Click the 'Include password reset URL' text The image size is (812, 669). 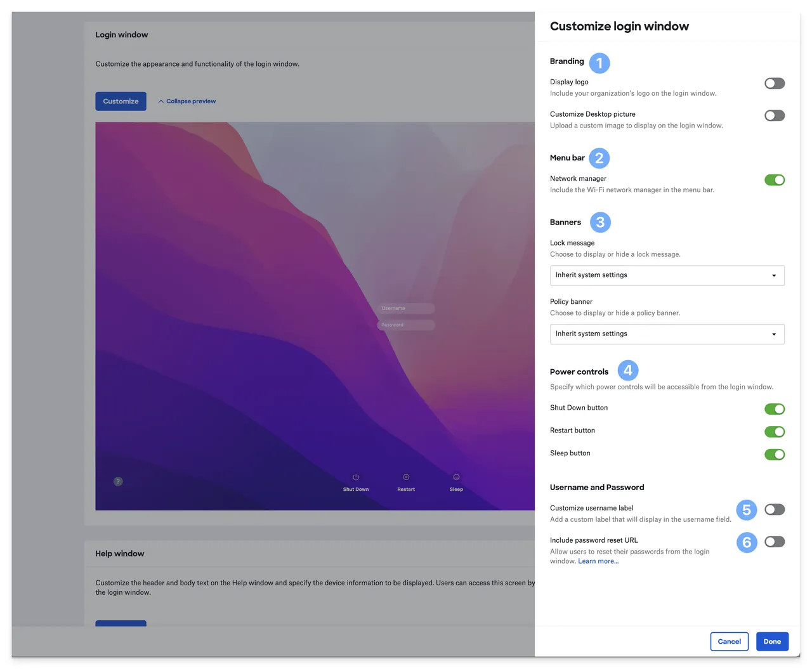coord(594,540)
